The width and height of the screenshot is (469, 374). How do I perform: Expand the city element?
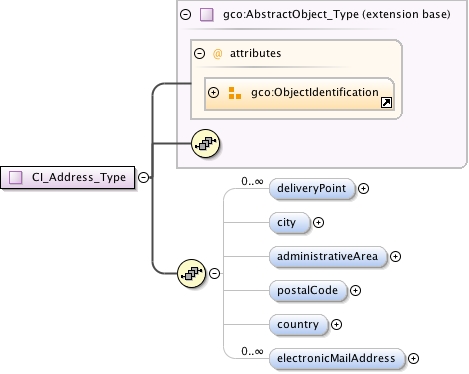[x=318, y=223]
